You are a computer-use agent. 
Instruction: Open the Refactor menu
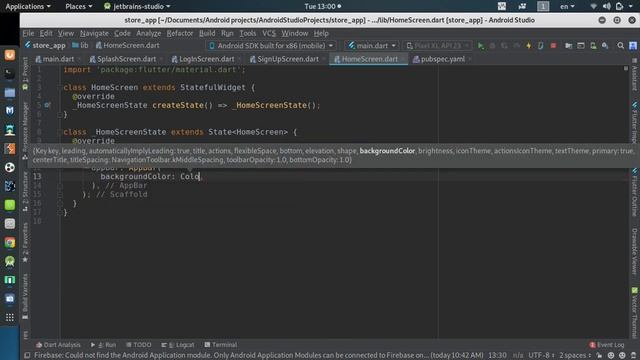[x=180, y=33]
